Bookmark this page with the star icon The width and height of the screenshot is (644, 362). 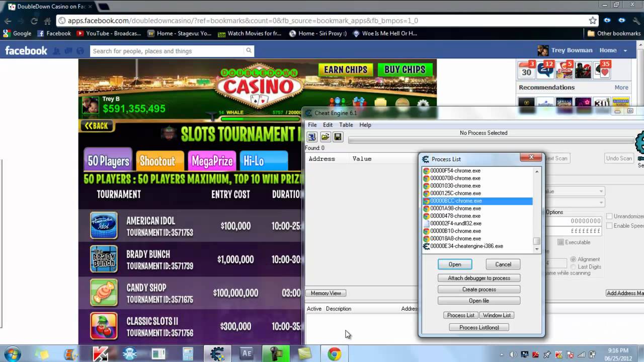(x=593, y=21)
